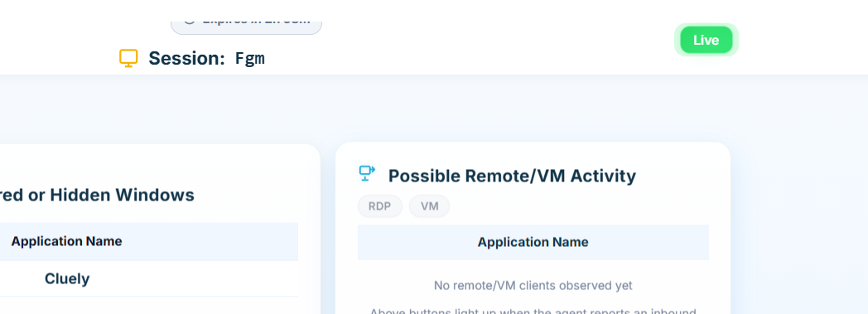
Task: Click the remote screen icon near Possible Remote/VM Activity
Action: pyautogui.click(x=367, y=173)
